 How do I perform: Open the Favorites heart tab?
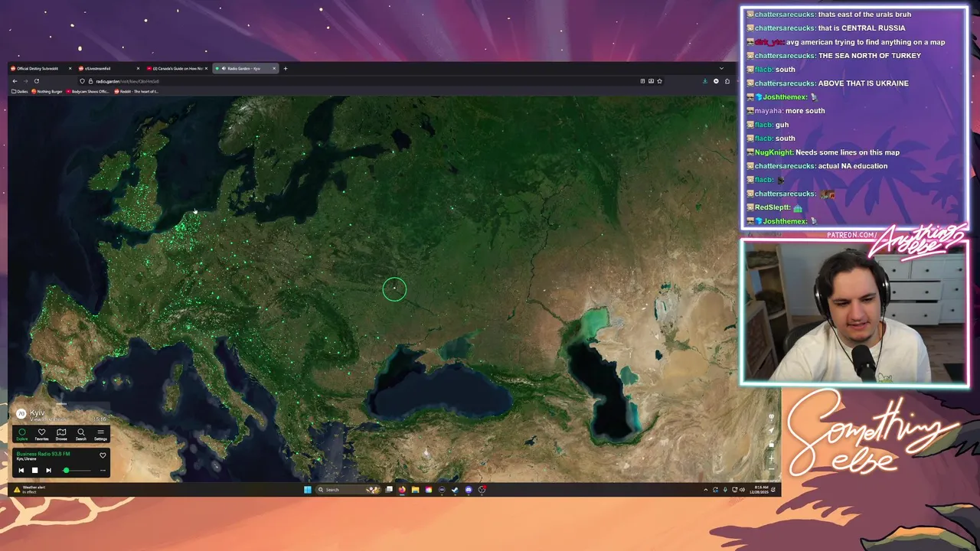pos(41,434)
